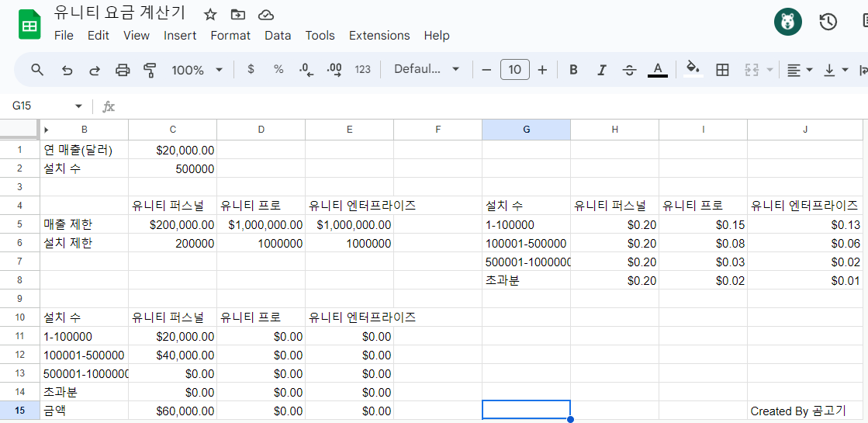Select the $40,000.00 cell
The image size is (868, 423).
click(173, 355)
